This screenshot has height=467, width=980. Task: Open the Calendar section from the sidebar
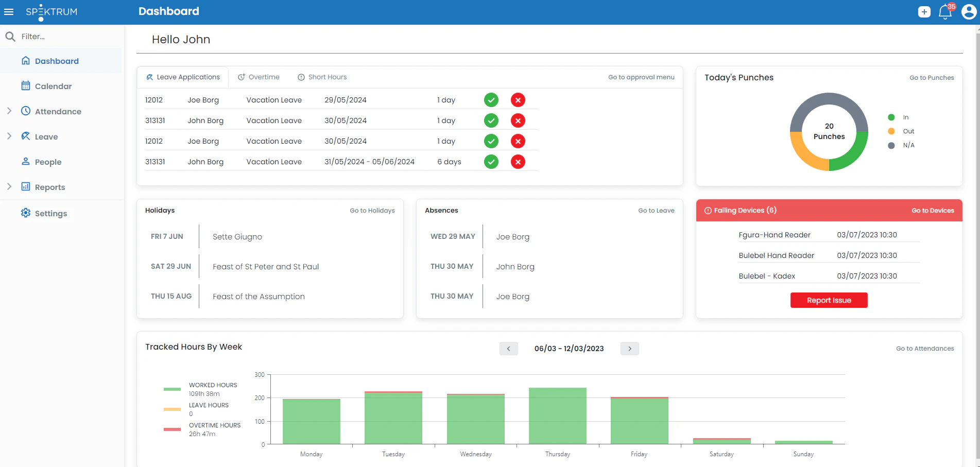53,86
